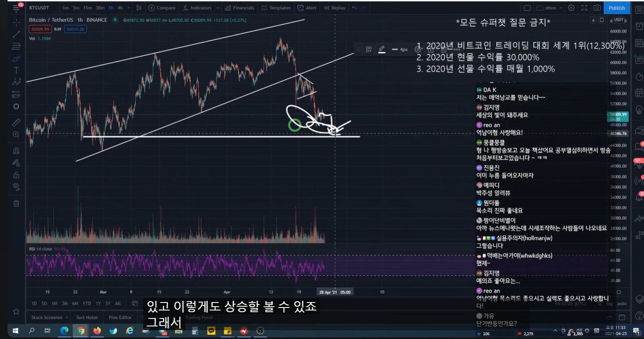This screenshot has width=644, height=339.
Task: Toggle the auto price scale
Action: click(x=622, y=303)
